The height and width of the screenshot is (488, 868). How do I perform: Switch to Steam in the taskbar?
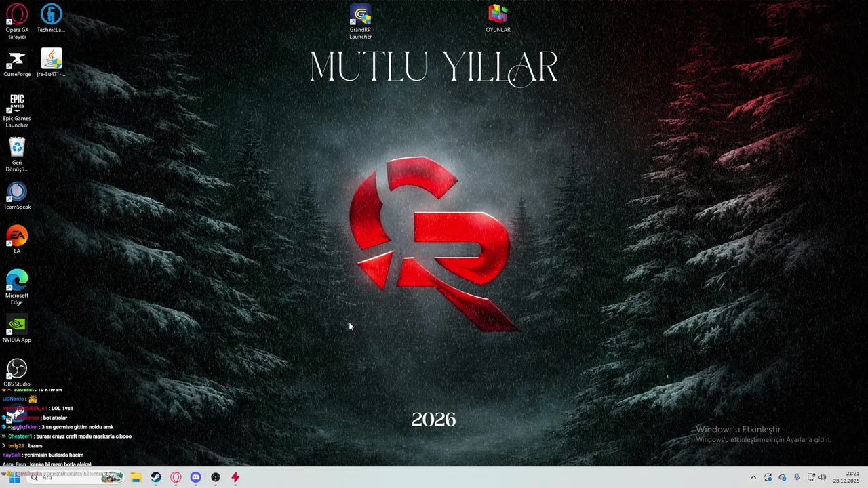tap(156, 477)
